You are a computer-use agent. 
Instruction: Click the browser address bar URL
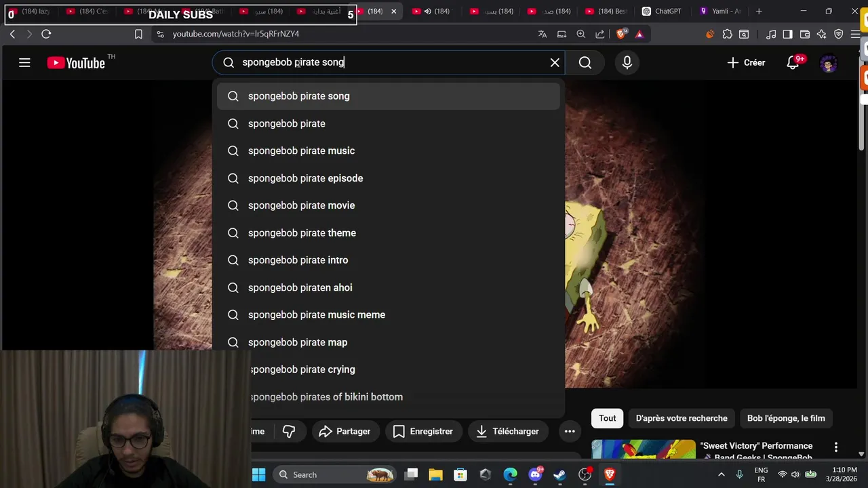pyautogui.click(x=236, y=34)
